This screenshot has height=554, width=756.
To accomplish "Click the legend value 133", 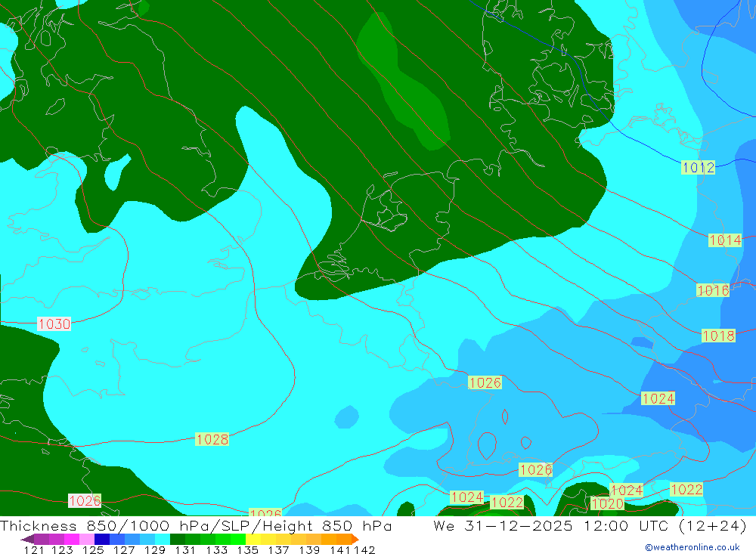I will point(216,549).
